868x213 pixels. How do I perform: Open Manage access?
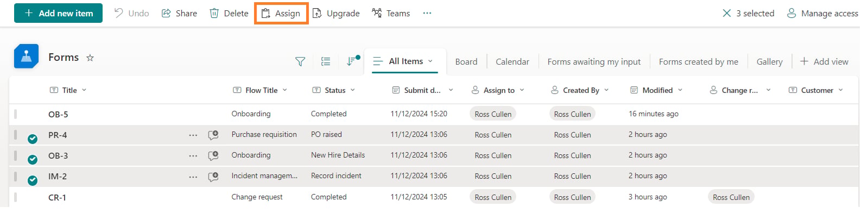point(822,13)
